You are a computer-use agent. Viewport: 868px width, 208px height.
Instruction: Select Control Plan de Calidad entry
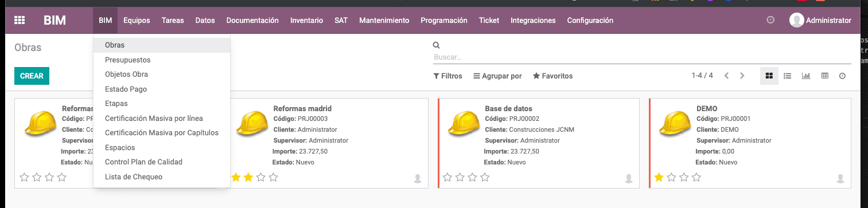[162, 162]
